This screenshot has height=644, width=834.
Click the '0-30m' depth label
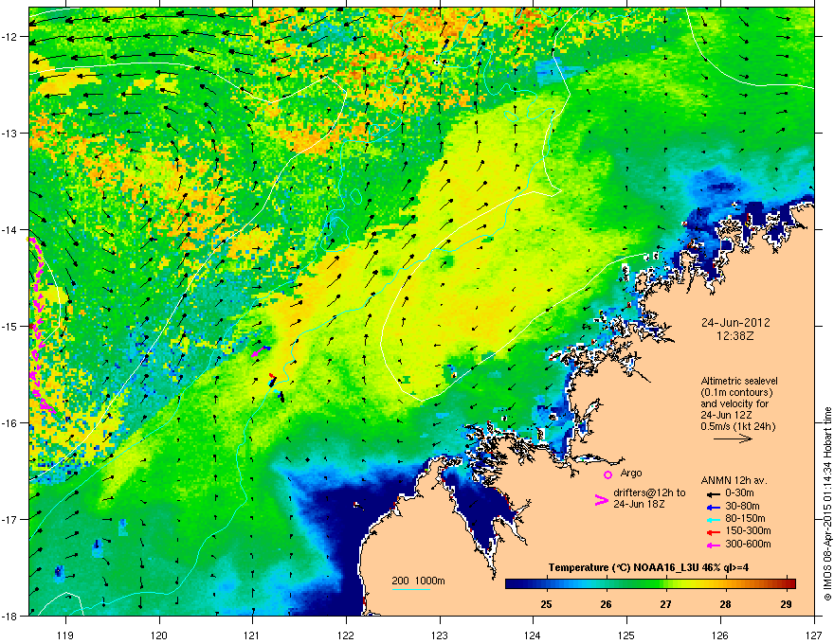739,493
